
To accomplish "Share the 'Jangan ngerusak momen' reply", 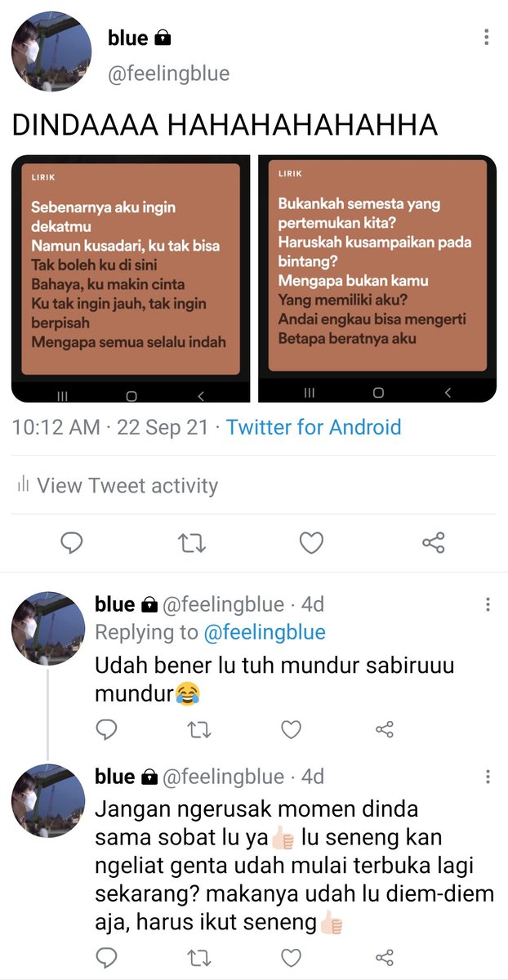I will pyautogui.click(x=385, y=957).
